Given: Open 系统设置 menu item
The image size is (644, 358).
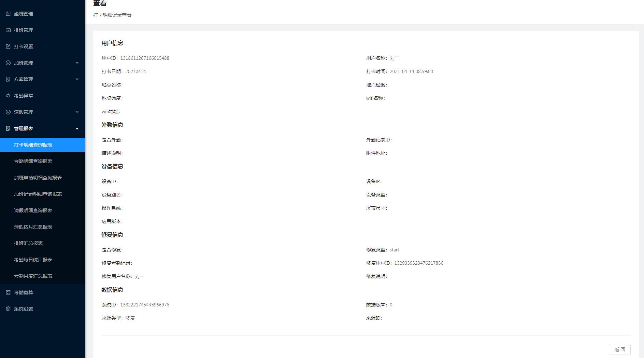Looking at the screenshot, I should point(42,309).
